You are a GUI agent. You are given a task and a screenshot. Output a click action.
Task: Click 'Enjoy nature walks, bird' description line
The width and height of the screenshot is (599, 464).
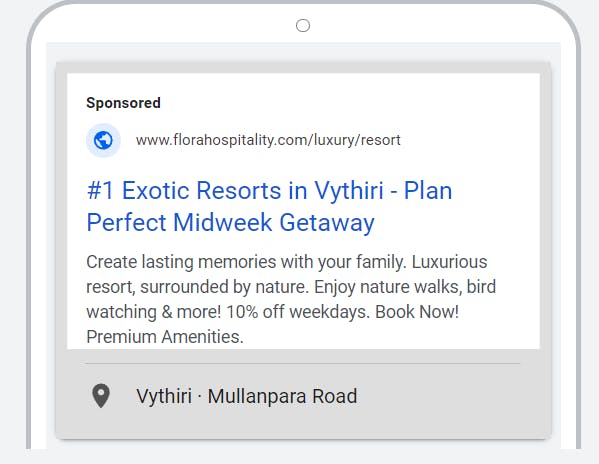pos(405,287)
